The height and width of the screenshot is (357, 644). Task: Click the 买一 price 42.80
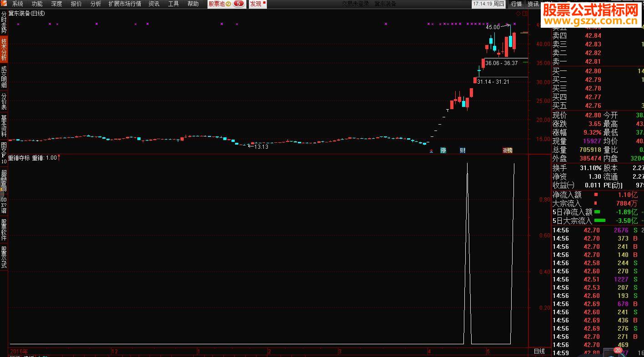pyautogui.click(x=593, y=71)
